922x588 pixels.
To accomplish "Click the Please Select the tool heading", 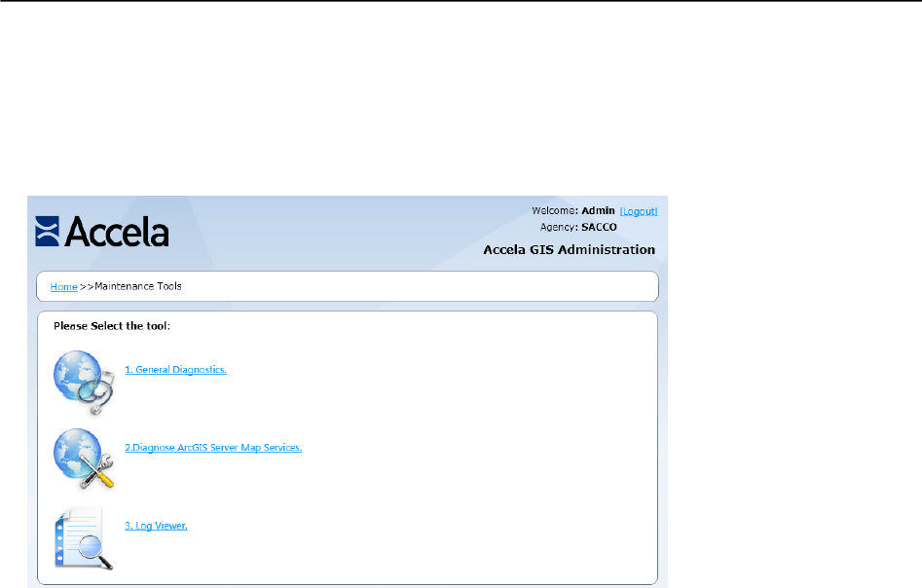I will [112, 326].
